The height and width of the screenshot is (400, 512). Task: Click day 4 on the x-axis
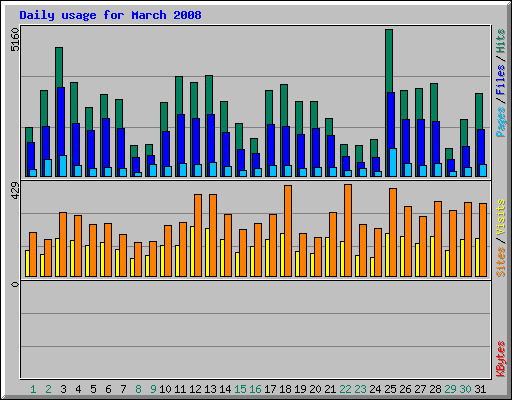point(78,389)
